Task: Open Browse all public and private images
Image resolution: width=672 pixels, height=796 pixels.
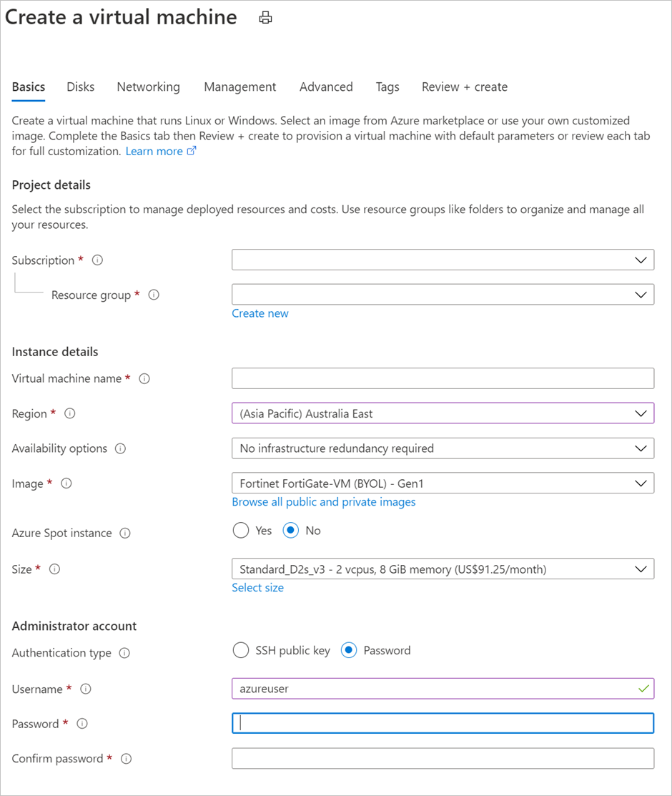Action: point(324,501)
